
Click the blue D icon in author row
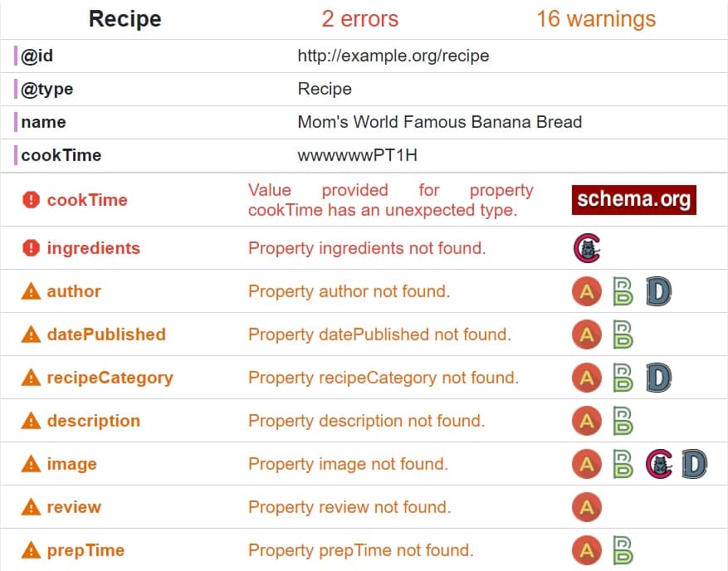pos(658,291)
